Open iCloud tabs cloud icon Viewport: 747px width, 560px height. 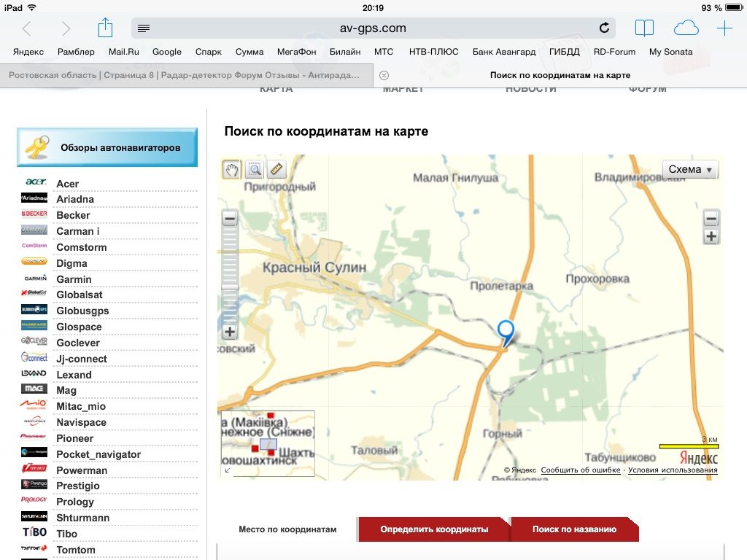point(686,28)
